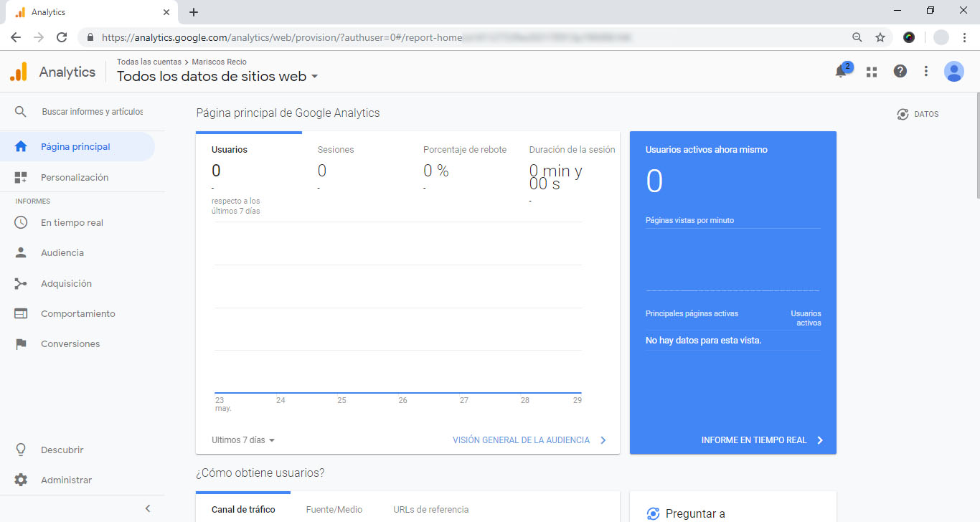The image size is (980, 522).
Task: Click Mariscos Recio breadcrumb
Action: pos(220,62)
